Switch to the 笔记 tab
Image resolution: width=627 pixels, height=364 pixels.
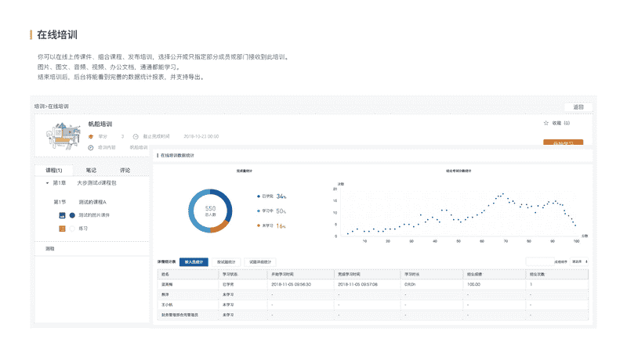(91, 170)
